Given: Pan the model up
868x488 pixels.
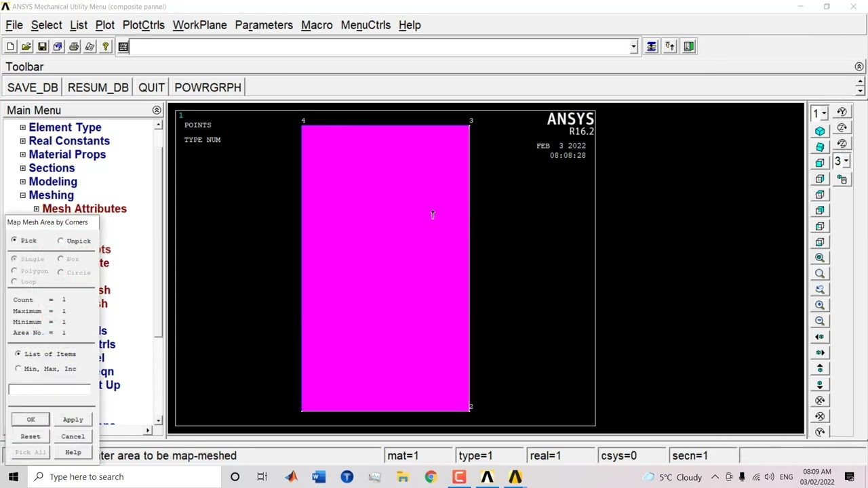Looking at the screenshot, I should [x=820, y=369].
